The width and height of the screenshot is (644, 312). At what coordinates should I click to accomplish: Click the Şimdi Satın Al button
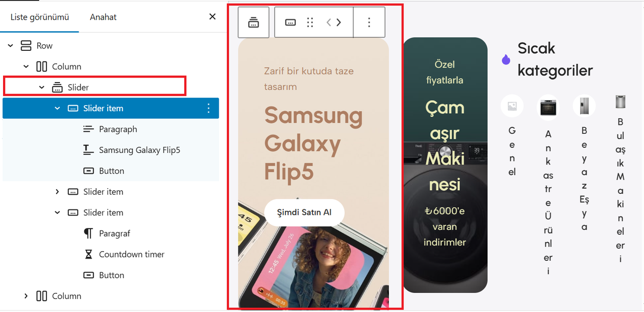(x=304, y=212)
